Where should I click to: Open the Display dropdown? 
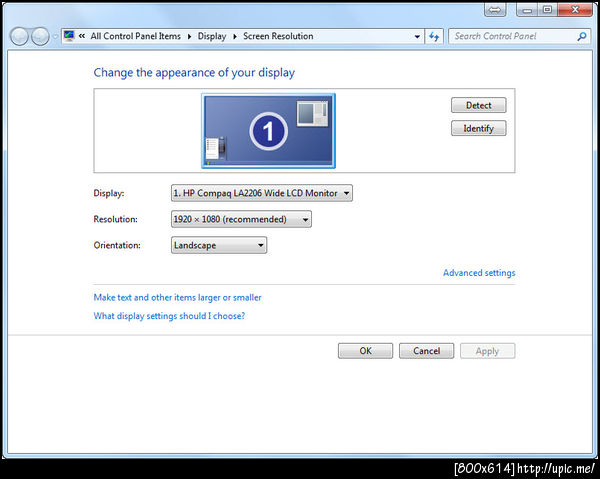[x=262, y=193]
